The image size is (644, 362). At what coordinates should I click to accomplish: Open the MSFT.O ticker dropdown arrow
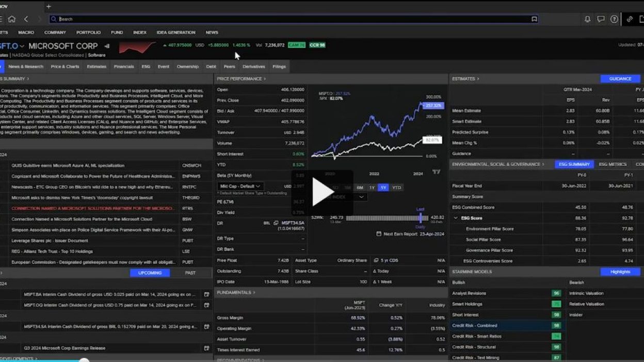tap(22, 46)
